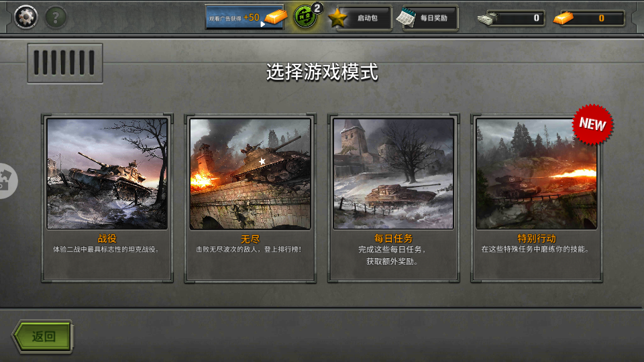
Task: Click the puzzle piece icon on left edge
Action: click(x=6, y=181)
